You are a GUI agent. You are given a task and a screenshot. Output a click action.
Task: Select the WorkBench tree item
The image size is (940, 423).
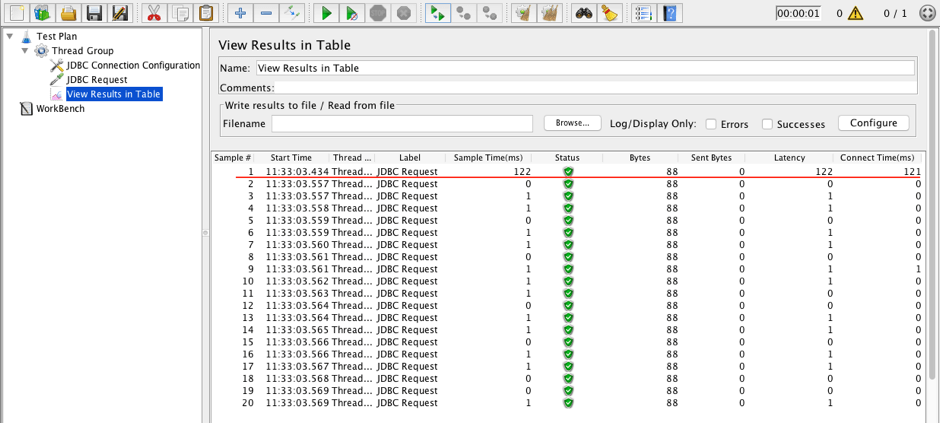click(x=60, y=109)
